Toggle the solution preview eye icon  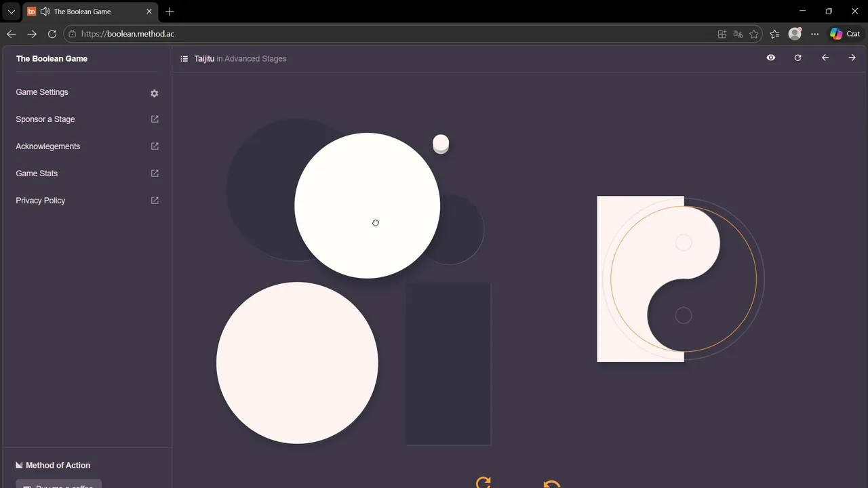click(771, 58)
